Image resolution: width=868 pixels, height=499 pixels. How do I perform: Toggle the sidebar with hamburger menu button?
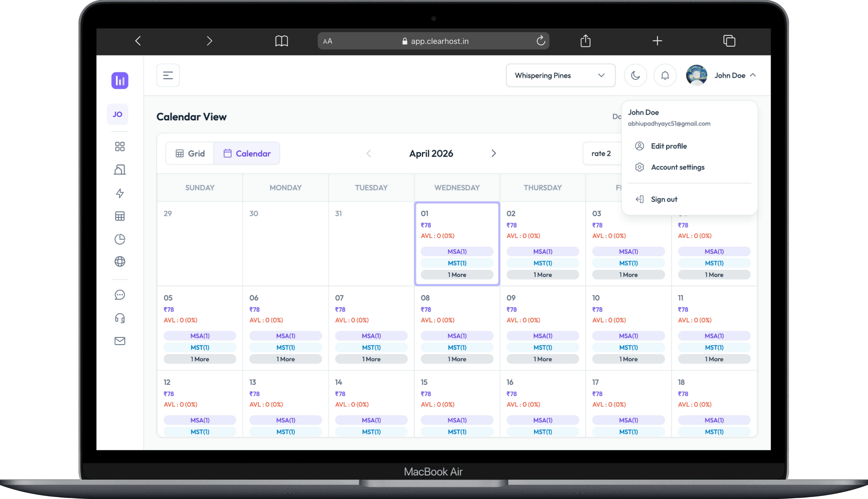(x=168, y=75)
